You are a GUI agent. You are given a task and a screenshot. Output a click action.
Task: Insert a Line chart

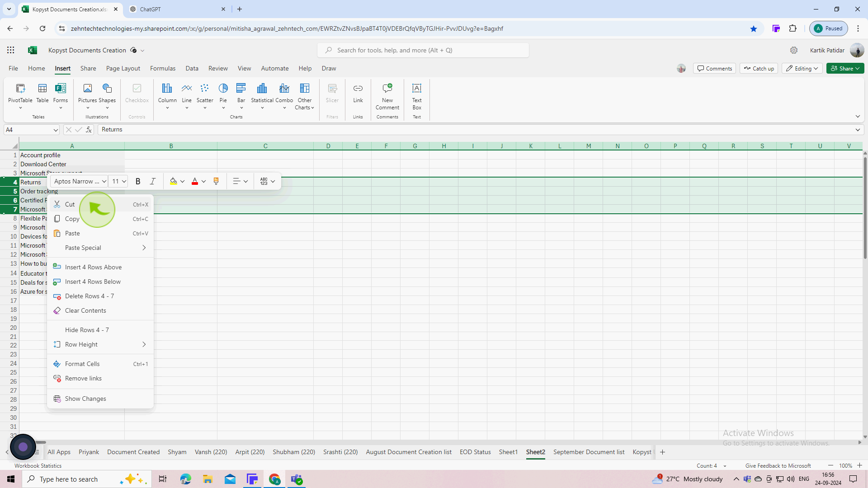[x=187, y=95]
